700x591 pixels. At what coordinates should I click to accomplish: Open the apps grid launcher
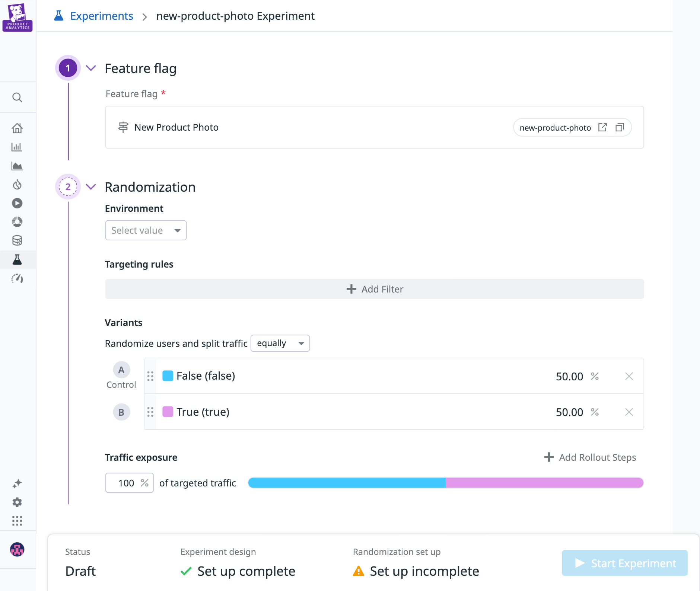click(17, 521)
